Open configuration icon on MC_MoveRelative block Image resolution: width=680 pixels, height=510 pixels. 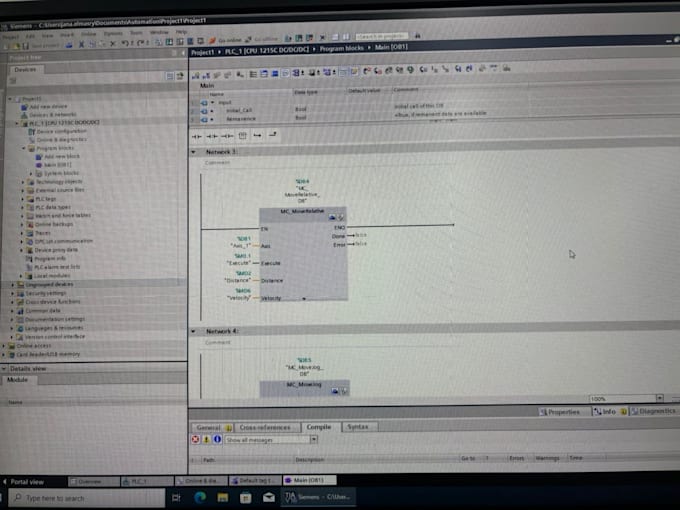[333, 217]
